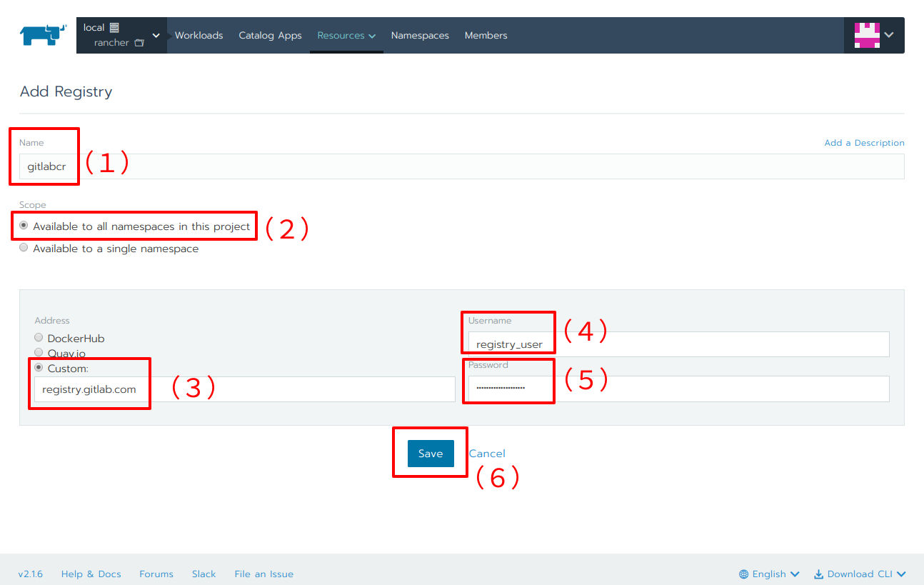Open the Slack footer link
Image resolution: width=924 pixels, height=585 pixels.
[x=204, y=574]
